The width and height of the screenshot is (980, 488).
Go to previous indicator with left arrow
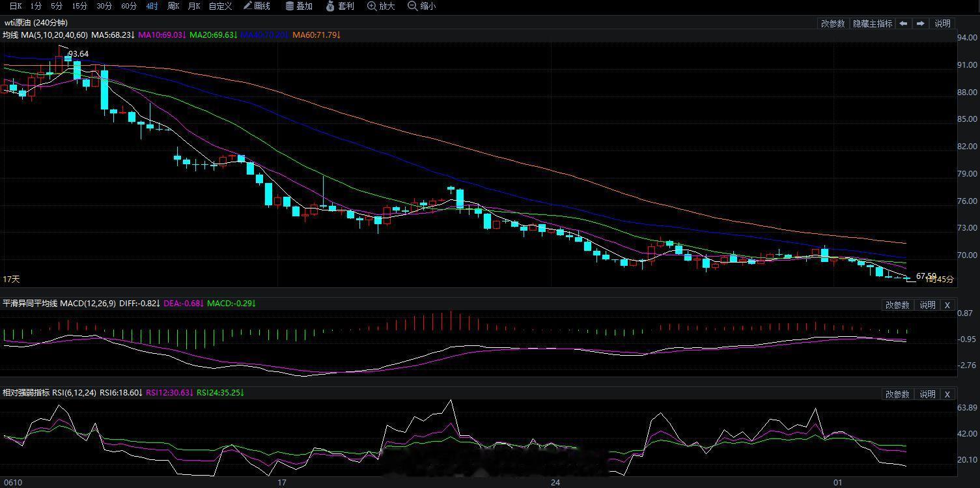click(903, 23)
